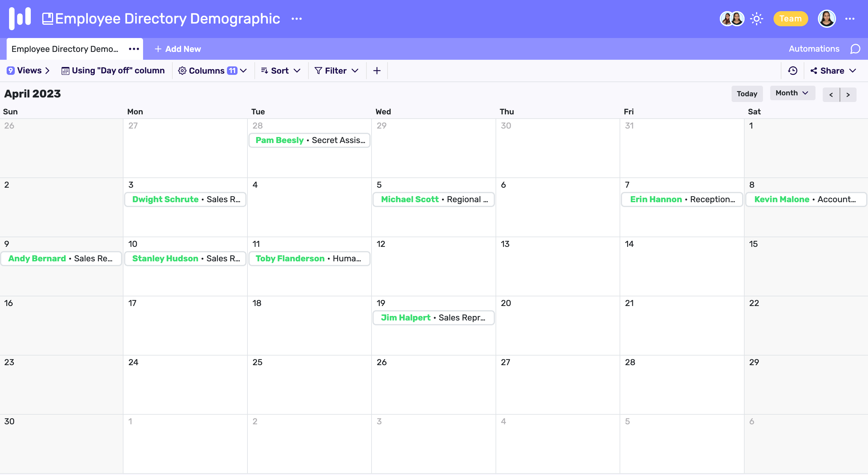868x475 pixels.
Task: Expand the Sort dropdown
Action: (281, 71)
